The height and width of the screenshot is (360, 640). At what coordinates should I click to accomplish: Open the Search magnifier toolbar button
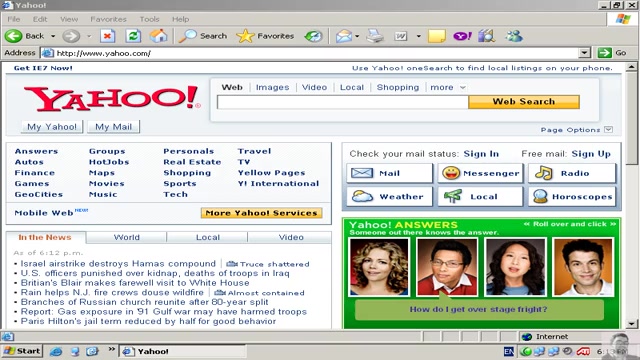click(x=204, y=36)
